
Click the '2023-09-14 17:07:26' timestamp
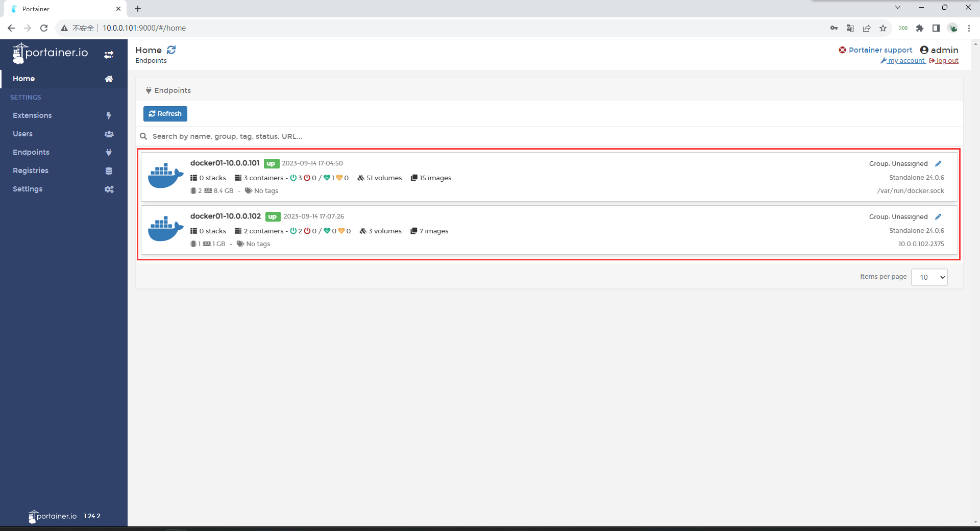(314, 216)
